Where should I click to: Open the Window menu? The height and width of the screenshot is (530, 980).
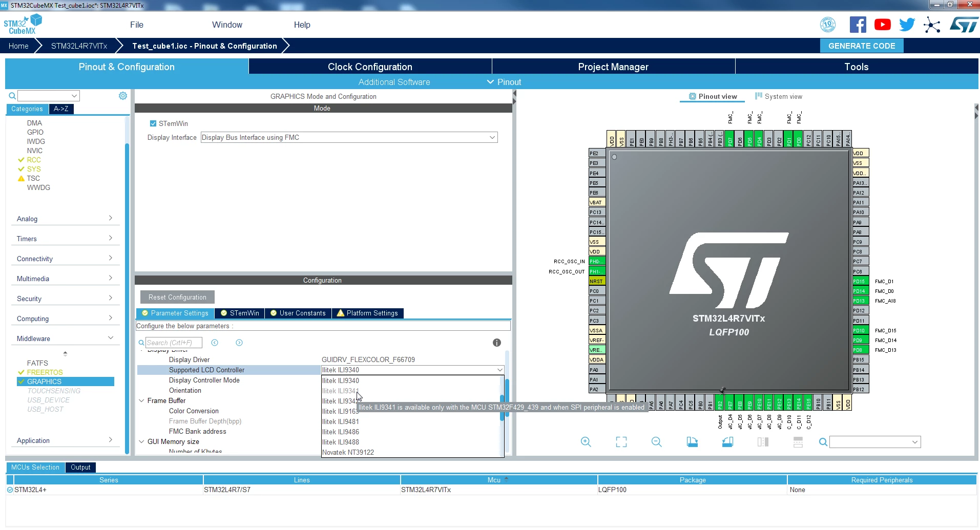click(x=227, y=25)
